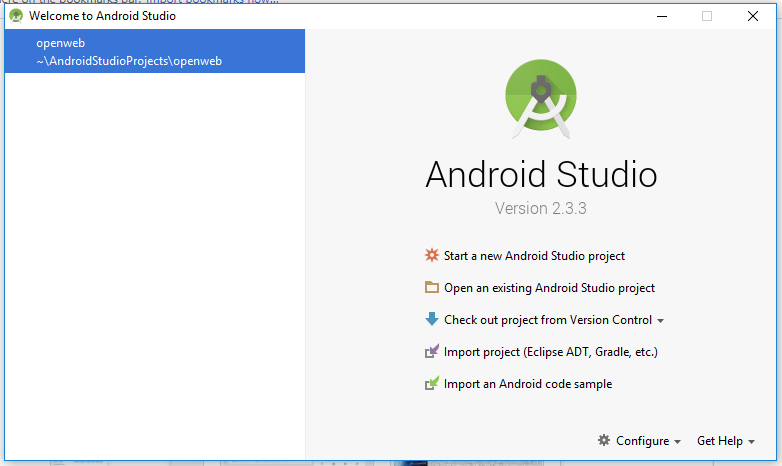Viewport: 782px width, 466px height.
Task: Minimize the Welcome to Android Studio window
Action: (x=662, y=16)
